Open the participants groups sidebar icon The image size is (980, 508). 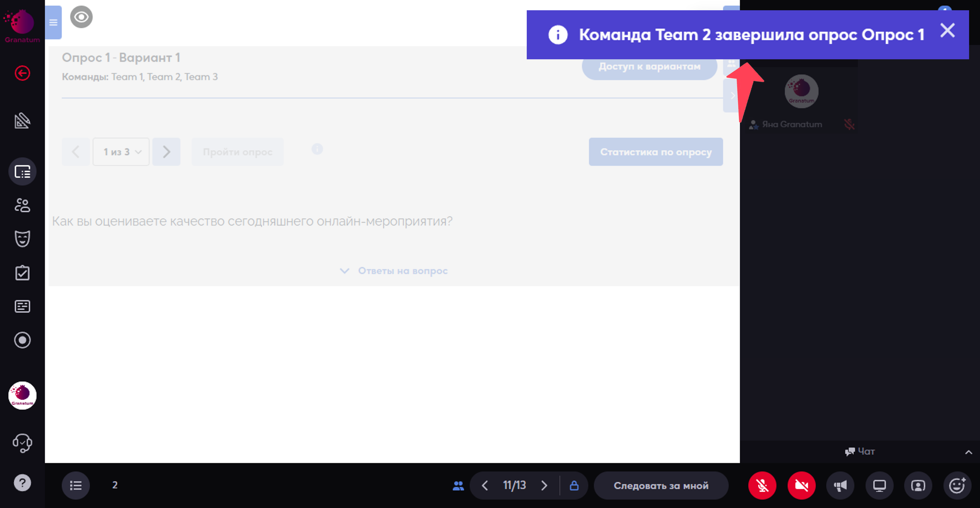tap(22, 205)
